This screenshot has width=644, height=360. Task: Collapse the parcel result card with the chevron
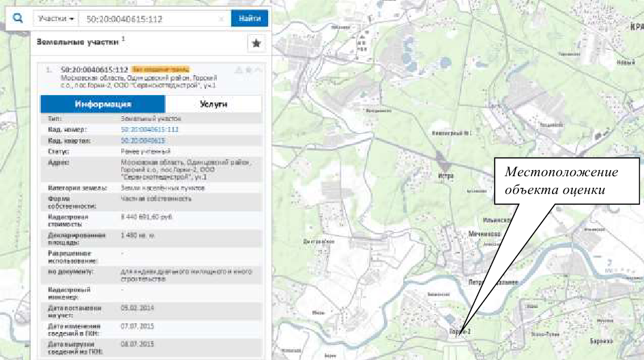pyautogui.click(x=257, y=70)
